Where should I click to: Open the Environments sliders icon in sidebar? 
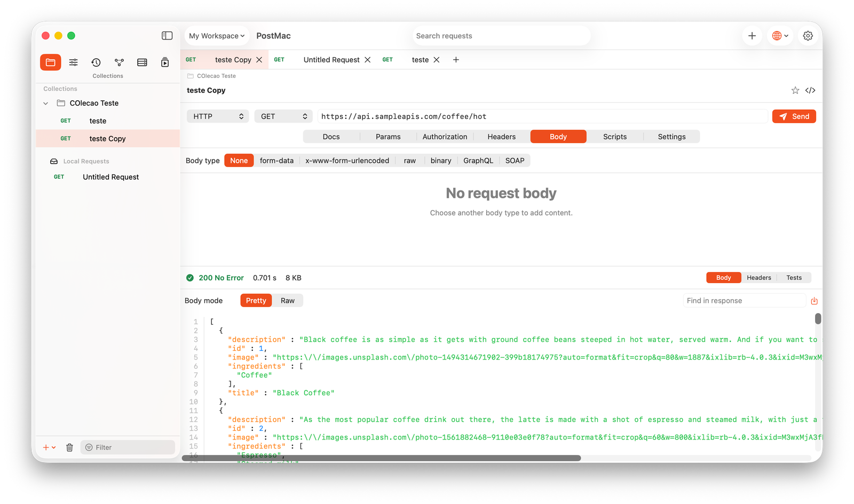click(74, 62)
